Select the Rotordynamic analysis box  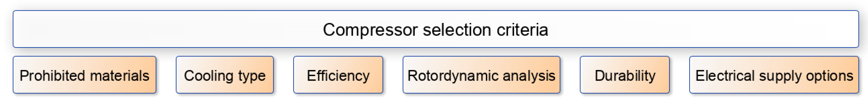pos(481,75)
